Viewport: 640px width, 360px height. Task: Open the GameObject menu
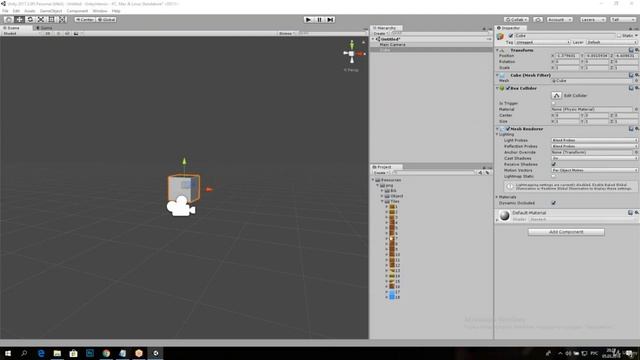51,11
